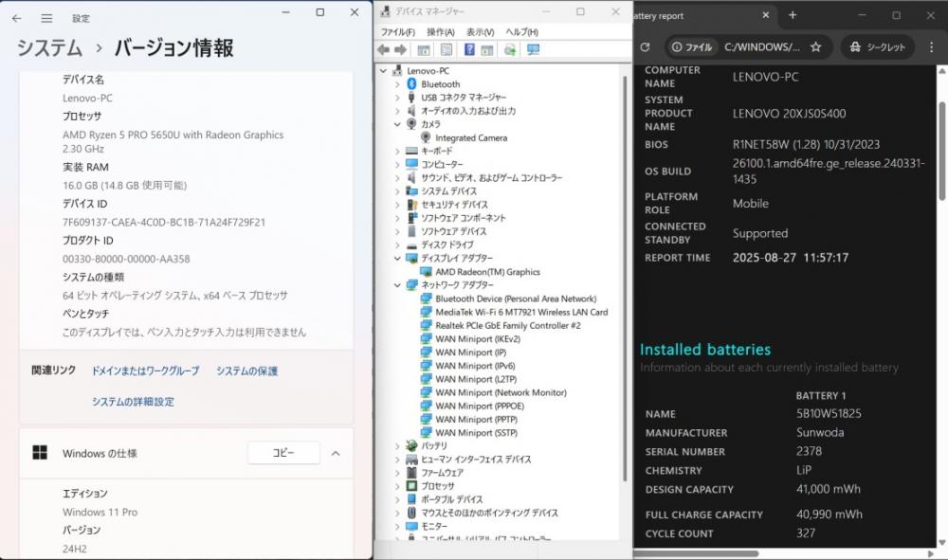
Task: Select WAN Miniport (IKEv2) entry
Action: [x=478, y=339]
